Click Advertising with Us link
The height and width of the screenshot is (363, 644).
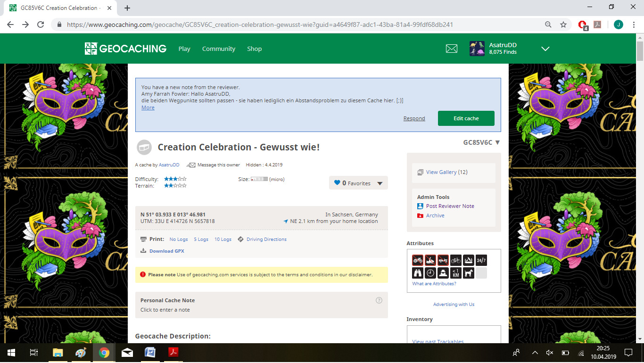454,305
